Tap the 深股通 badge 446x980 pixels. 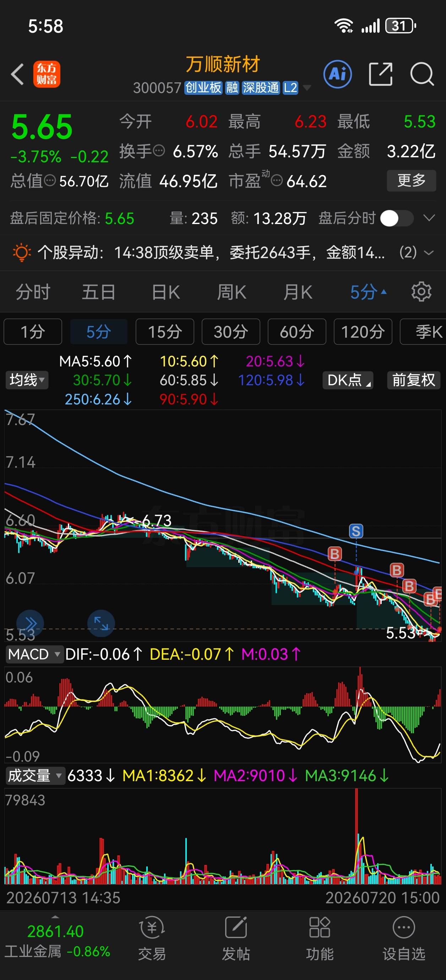[x=261, y=88]
